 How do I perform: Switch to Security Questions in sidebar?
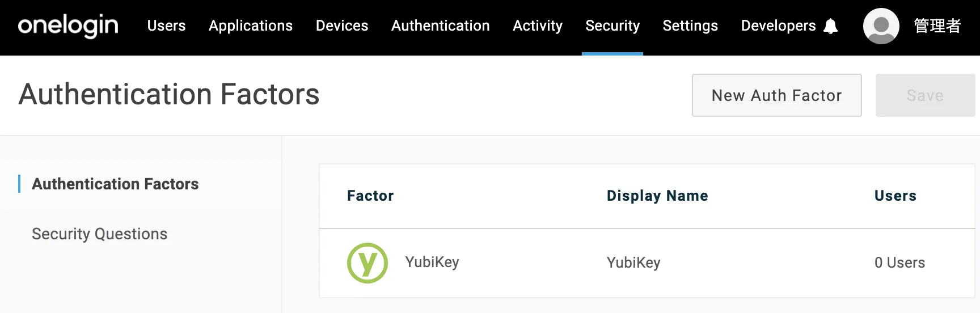(100, 234)
